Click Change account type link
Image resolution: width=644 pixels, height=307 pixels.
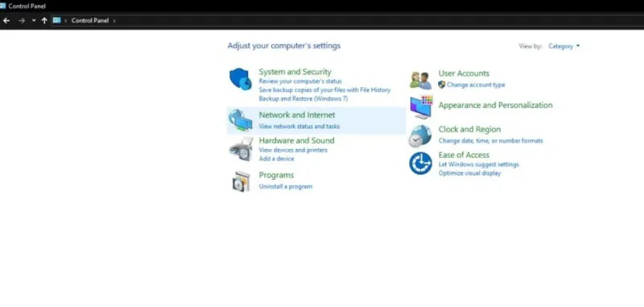[x=476, y=85]
